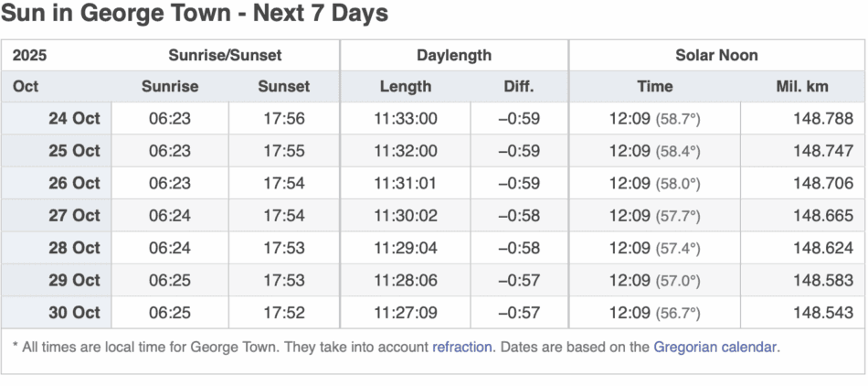
Task: Click the Daylength group header
Action: click(454, 55)
